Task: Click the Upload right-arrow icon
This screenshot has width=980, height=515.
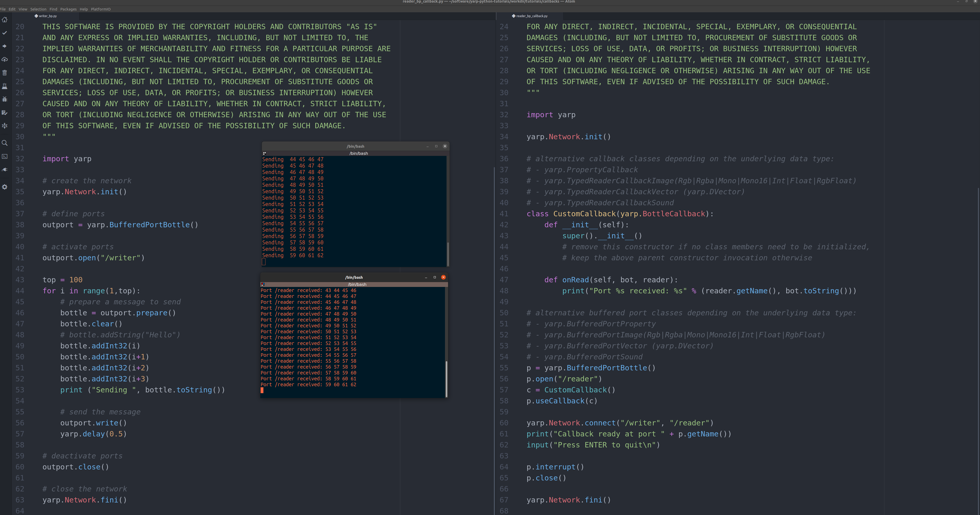Action: tap(5, 46)
